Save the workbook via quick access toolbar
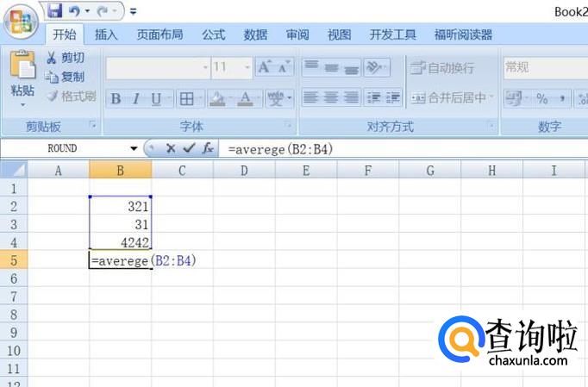Image resolution: width=588 pixels, height=387 pixels. [x=55, y=11]
